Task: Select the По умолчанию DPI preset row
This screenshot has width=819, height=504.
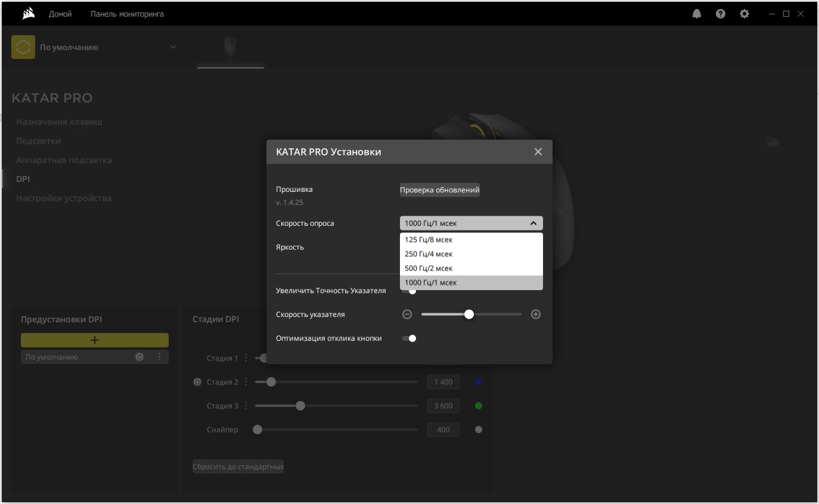Action: coord(95,357)
